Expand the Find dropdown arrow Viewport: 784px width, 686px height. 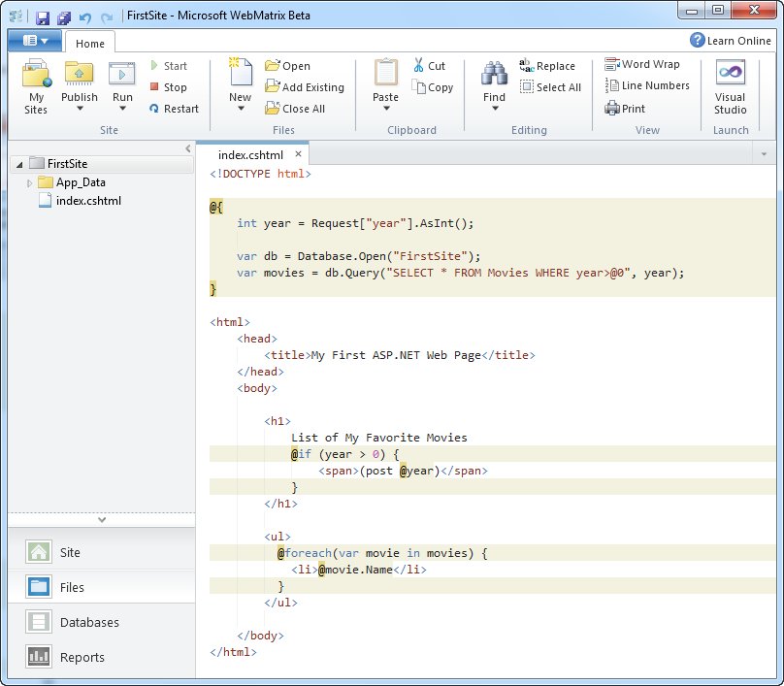pyautogui.click(x=495, y=109)
